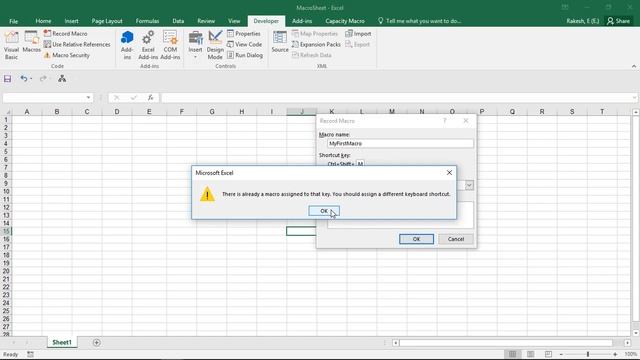Switch to the Formulas tab
640x360 pixels.
pyautogui.click(x=147, y=21)
